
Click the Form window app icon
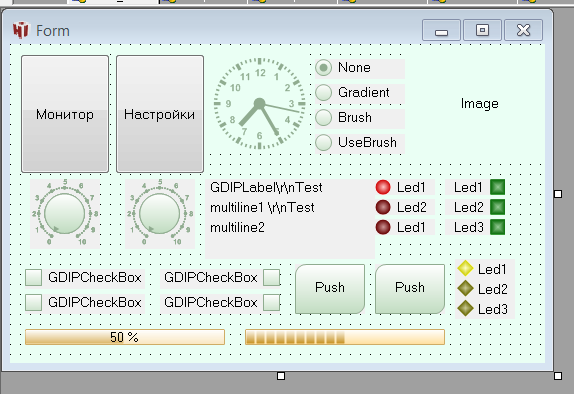click(20, 30)
